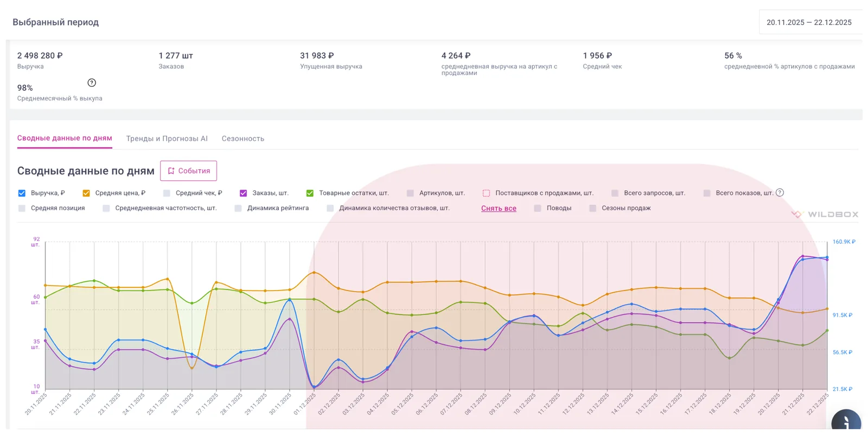Click the question icon after Всего показов
The image size is (868, 435).
780,192
